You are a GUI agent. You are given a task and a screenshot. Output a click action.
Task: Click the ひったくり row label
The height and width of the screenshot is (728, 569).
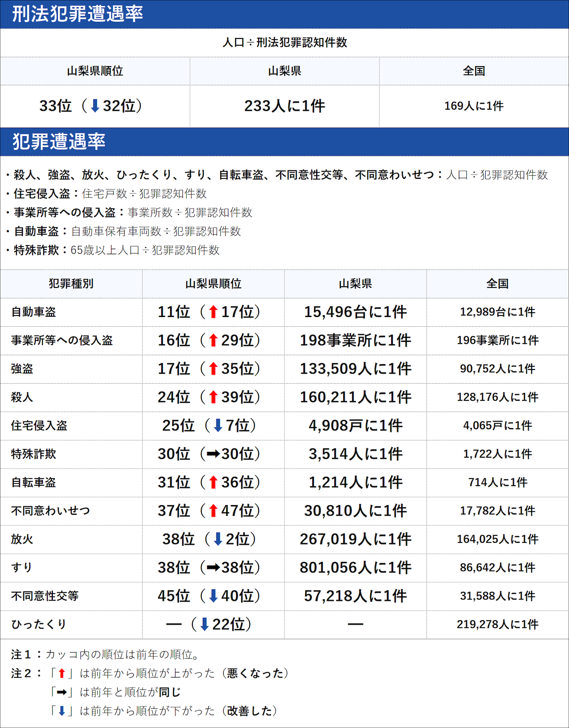pos(39,625)
